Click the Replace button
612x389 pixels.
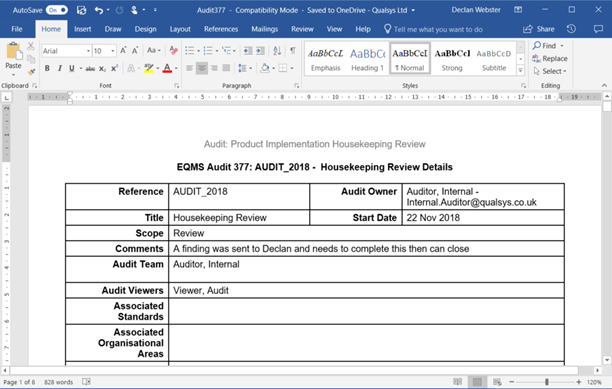[x=550, y=59]
